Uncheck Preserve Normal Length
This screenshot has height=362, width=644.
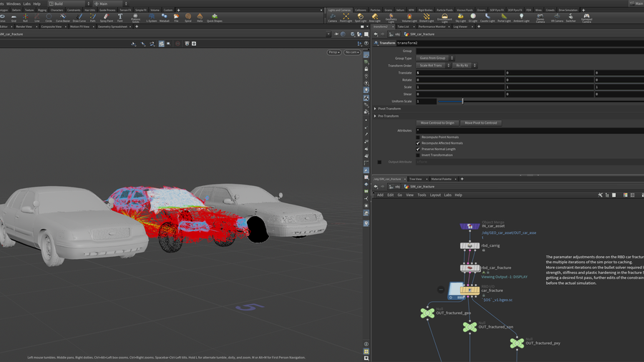point(419,149)
